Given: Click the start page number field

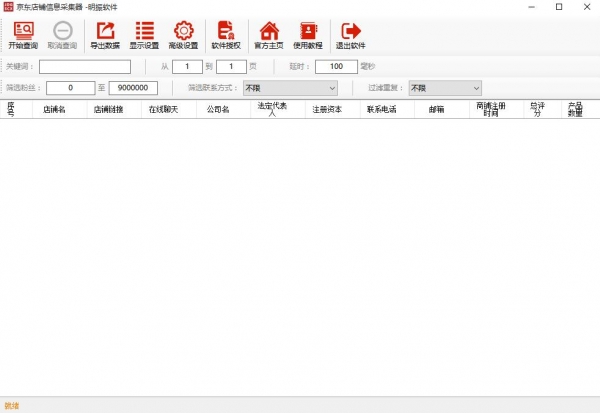Looking at the screenshot, I should point(187,67).
